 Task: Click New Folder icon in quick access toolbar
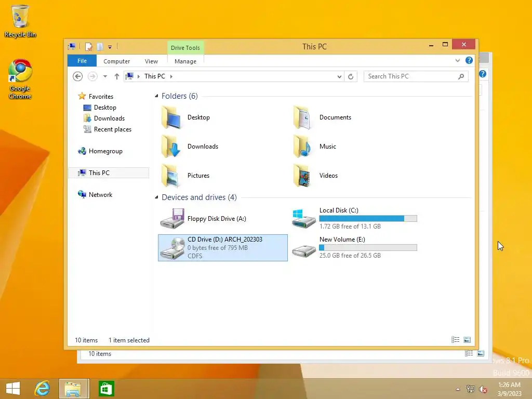100,46
